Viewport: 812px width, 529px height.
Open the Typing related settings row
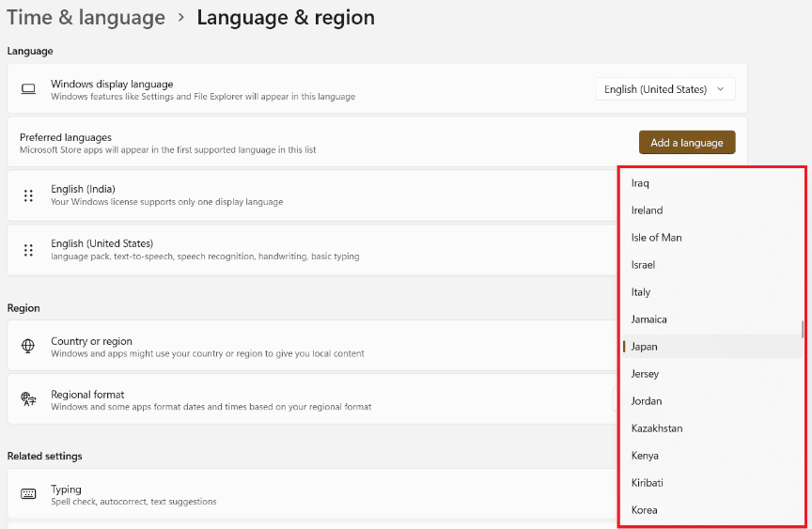(x=310, y=494)
